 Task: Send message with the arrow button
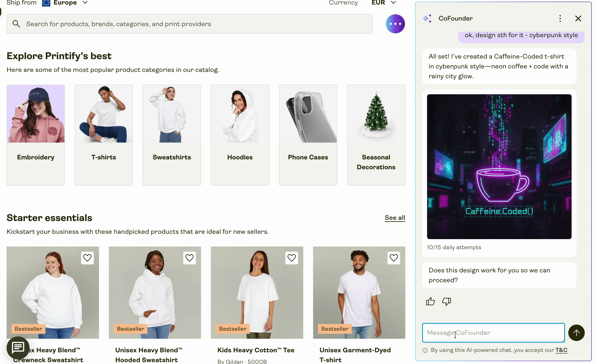[576, 333]
